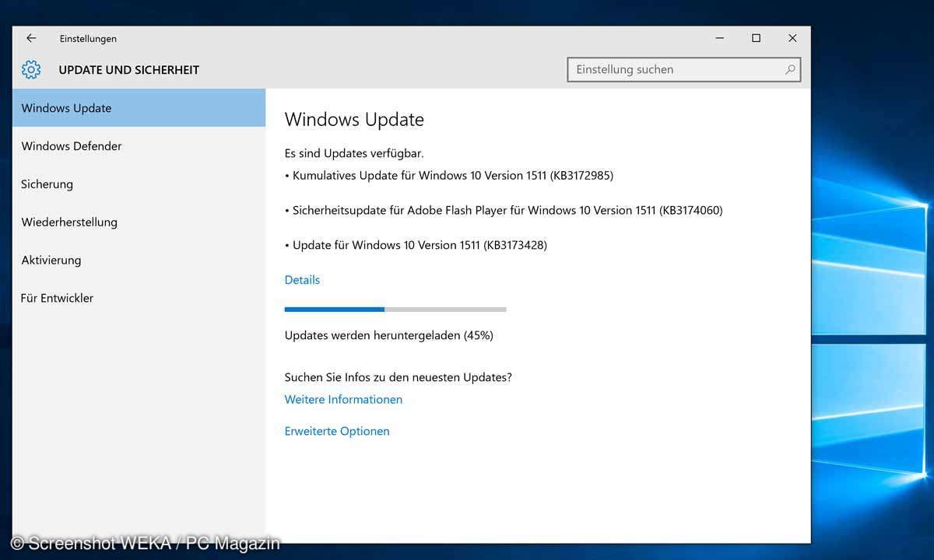
Task: Go to Wiederherstellung section
Action: (139, 222)
